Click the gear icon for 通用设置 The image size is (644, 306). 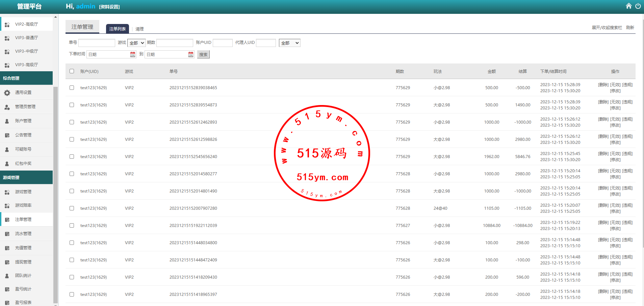[7, 93]
